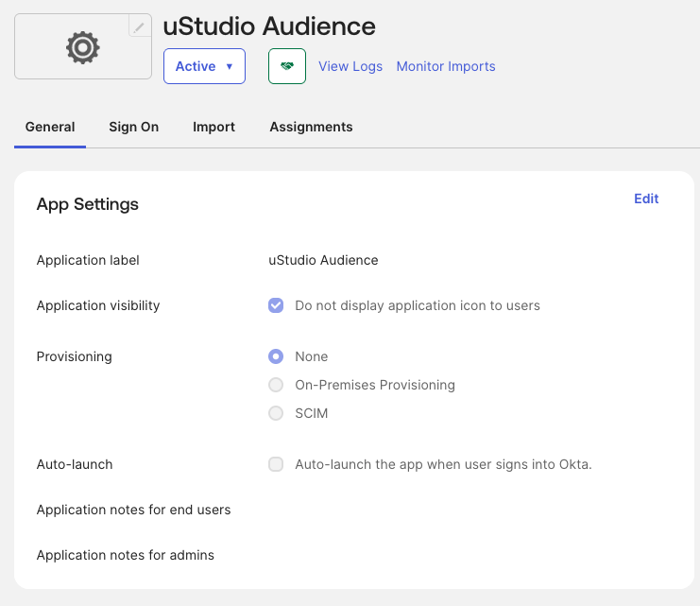Image resolution: width=700 pixels, height=606 pixels.
Task: Switch to the Sign On tab
Action: tap(134, 127)
